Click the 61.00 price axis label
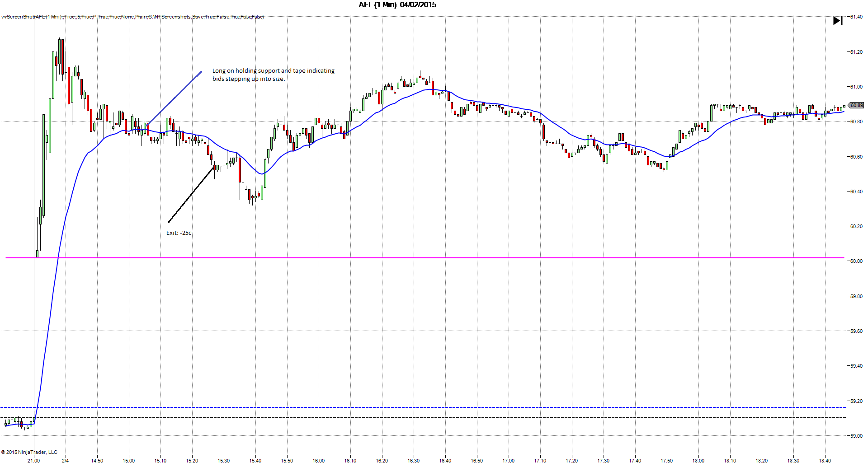 point(856,87)
